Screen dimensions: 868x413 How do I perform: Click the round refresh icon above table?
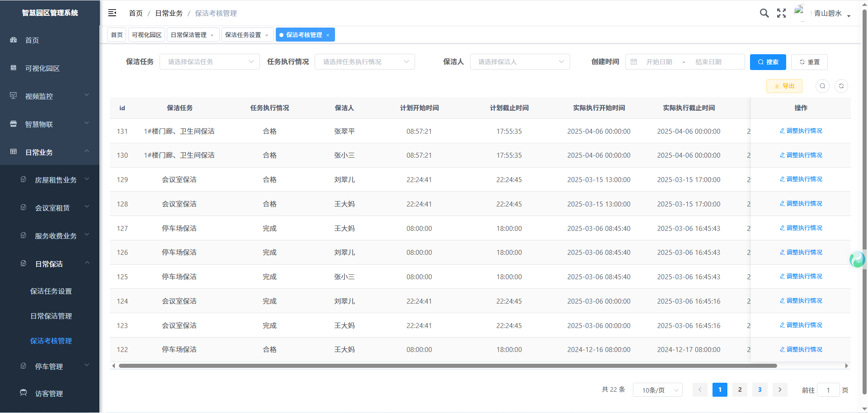[841, 86]
